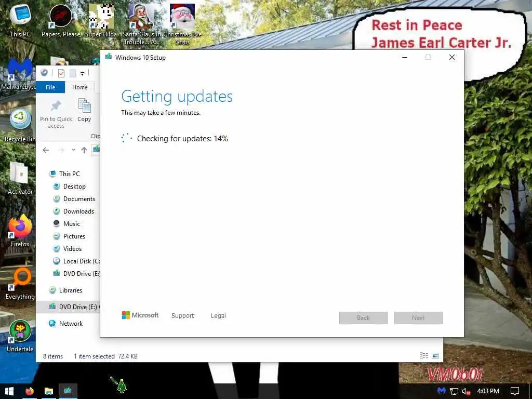Click the Explorer quick access properties icon

point(61,73)
